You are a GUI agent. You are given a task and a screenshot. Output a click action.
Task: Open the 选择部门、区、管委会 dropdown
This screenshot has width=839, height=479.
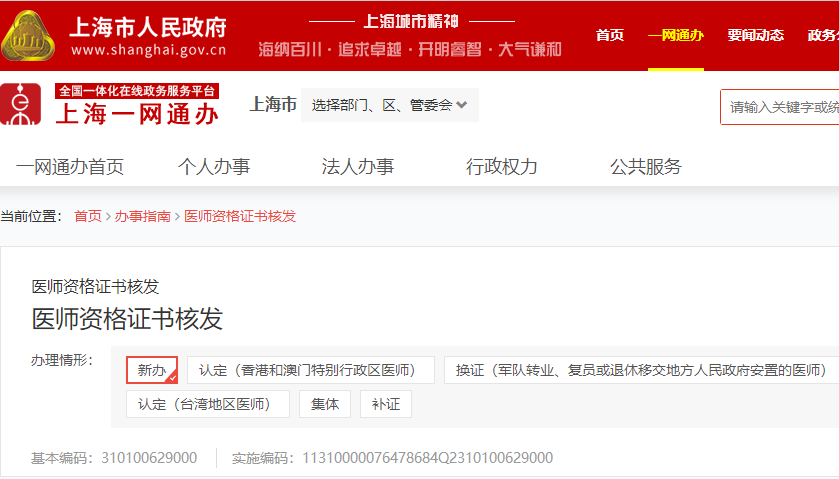389,105
